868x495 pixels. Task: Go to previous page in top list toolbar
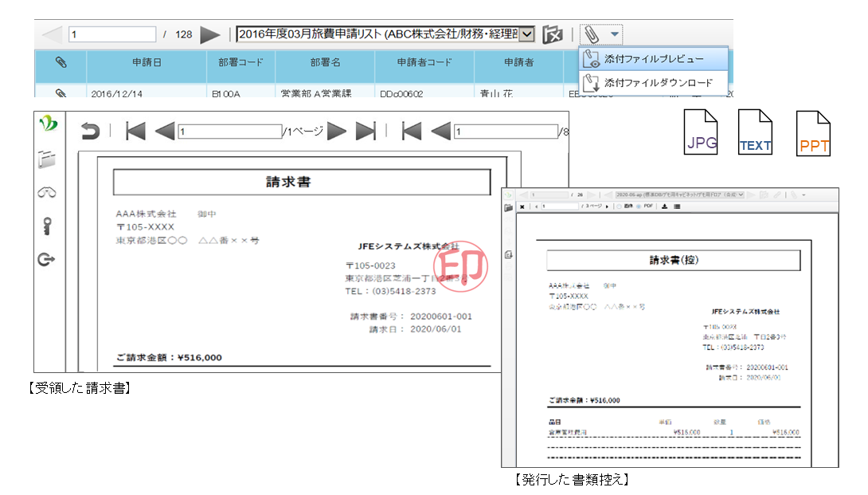53,34
